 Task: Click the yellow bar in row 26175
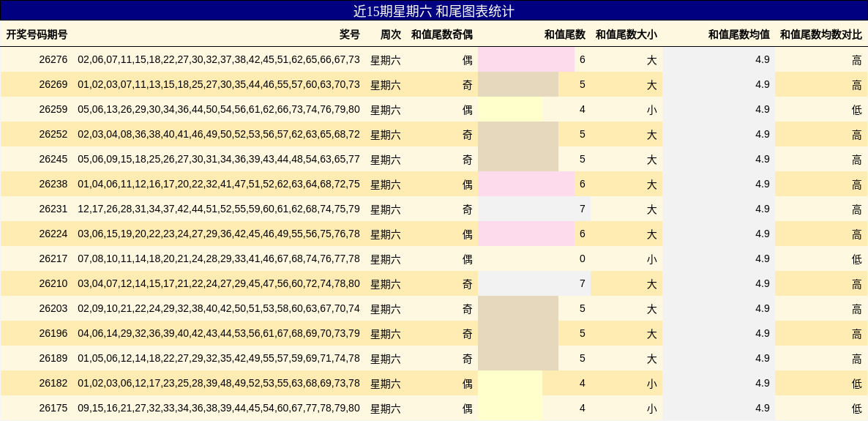tap(510, 409)
